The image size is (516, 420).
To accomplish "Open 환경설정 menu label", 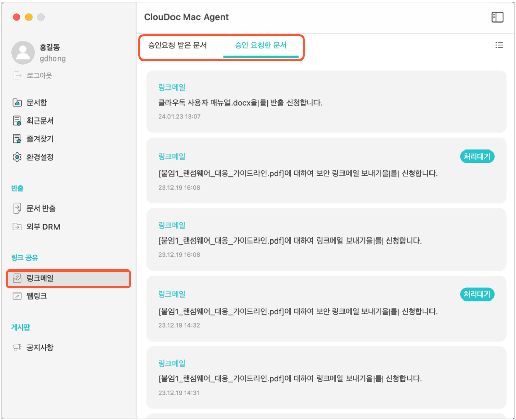I will [40, 157].
